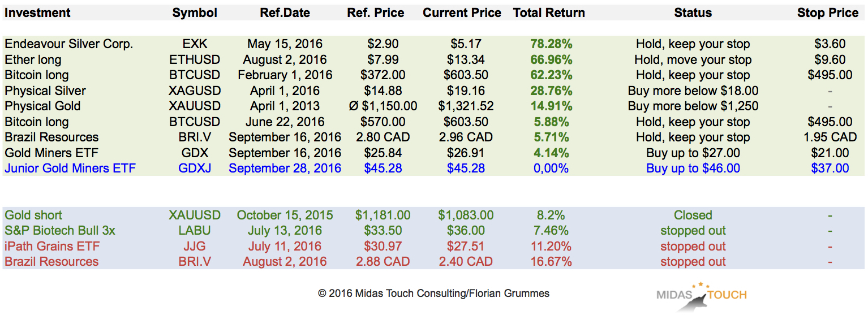Select the Symbol column header
This screenshot has width=868, height=315.
195,13
